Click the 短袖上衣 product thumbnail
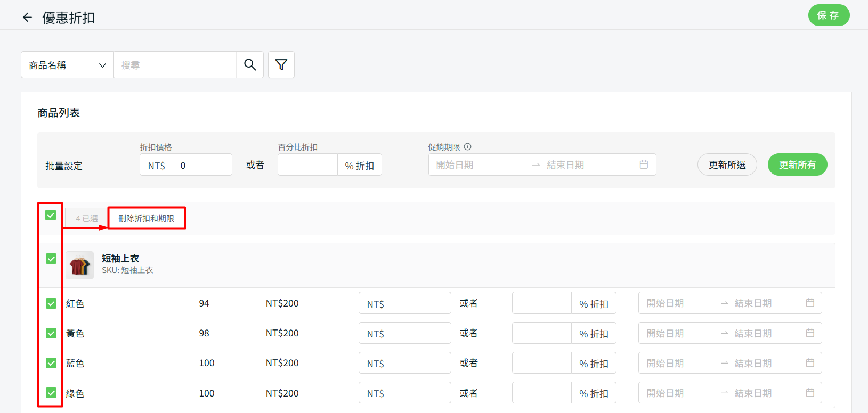This screenshot has width=868, height=413. click(x=79, y=265)
